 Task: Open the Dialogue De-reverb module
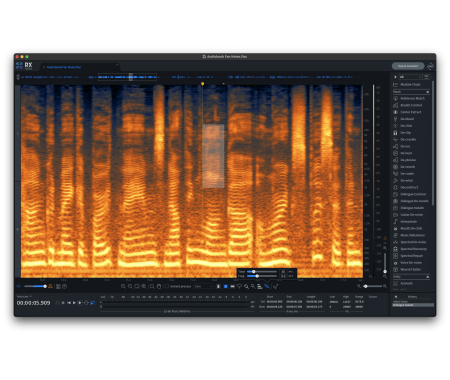point(412,201)
